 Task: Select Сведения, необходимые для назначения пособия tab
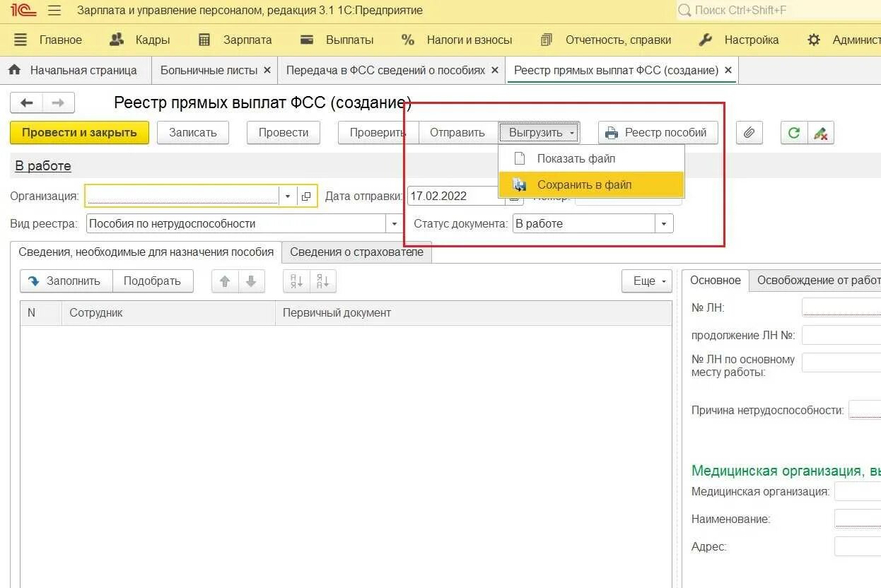[146, 252]
